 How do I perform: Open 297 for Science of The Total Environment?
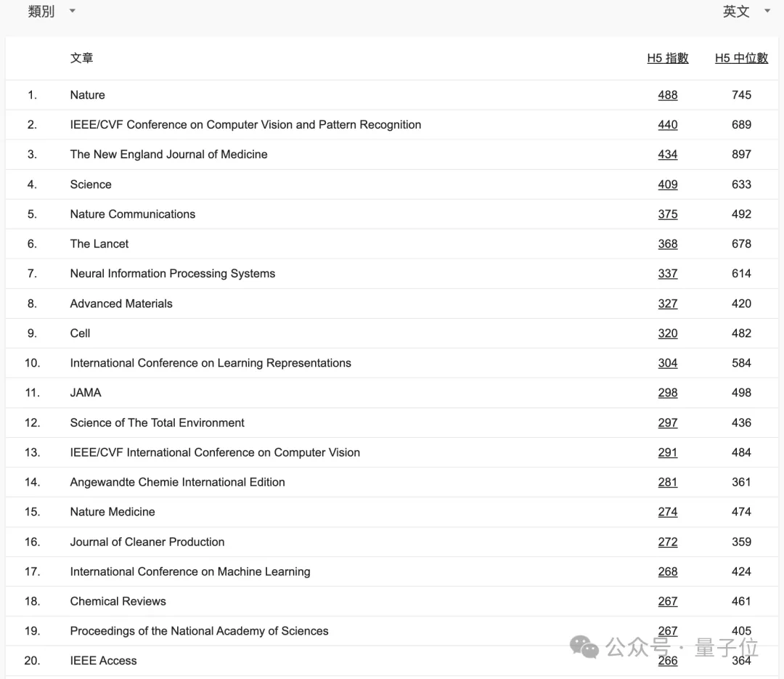pos(668,423)
